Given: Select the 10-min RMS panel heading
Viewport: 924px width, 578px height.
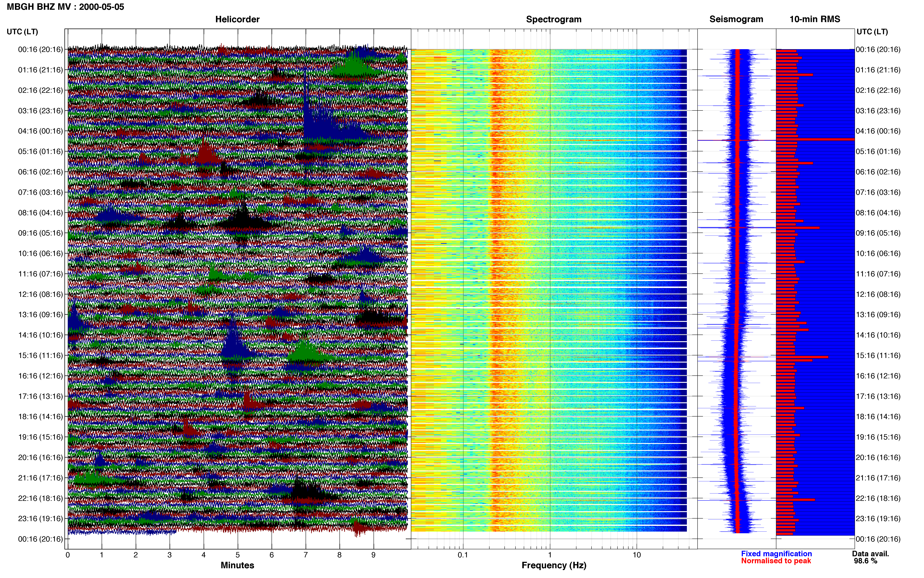Looking at the screenshot, I should click(x=815, y=19).
